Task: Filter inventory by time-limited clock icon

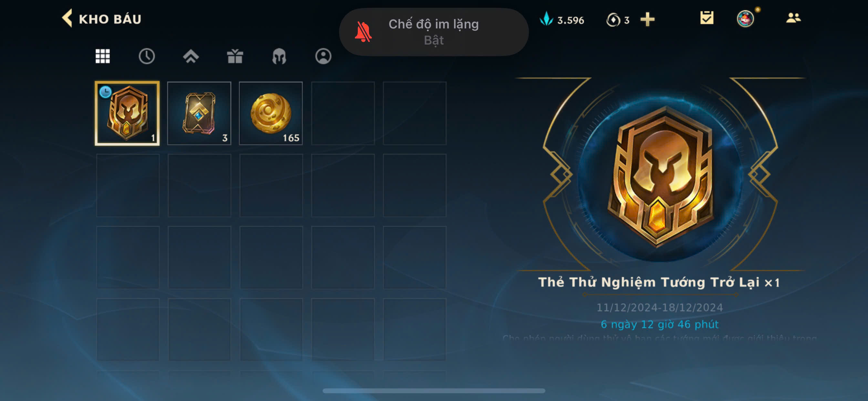Action: [147, 56]
